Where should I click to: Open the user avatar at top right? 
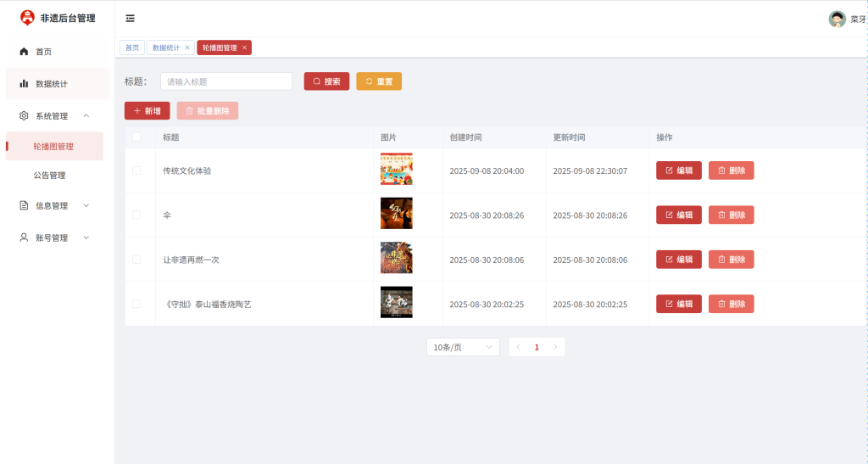pos(837,19)
